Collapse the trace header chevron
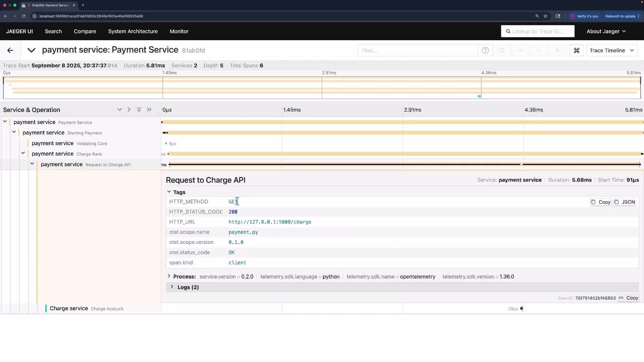Image resolution: width=644 pixels, height=362 pixels. (31, 50)
